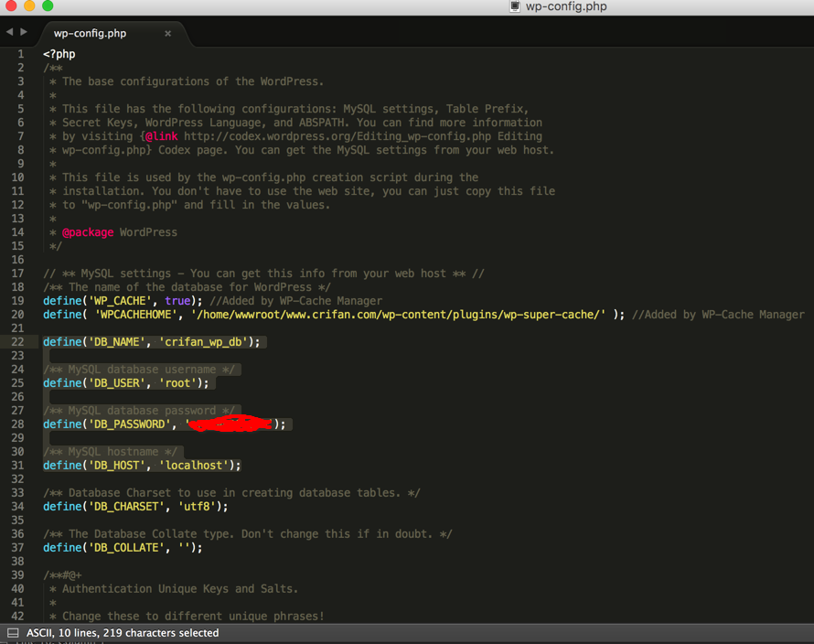Viewport: 814px width, 644px height.
Task: Click 'Change these to different unique phrases!' line
Action: coord(193,617)
